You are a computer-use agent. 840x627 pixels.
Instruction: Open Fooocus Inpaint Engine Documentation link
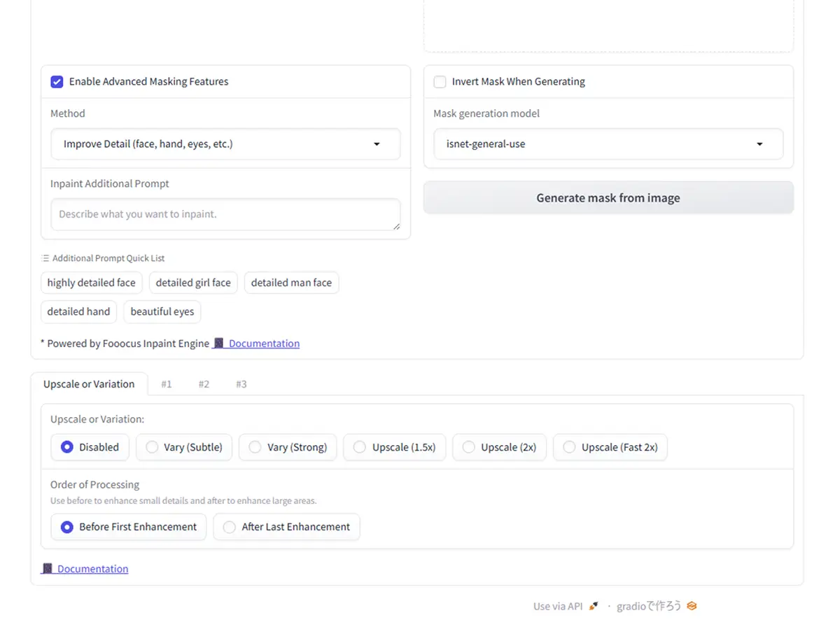tap(263, 344)
